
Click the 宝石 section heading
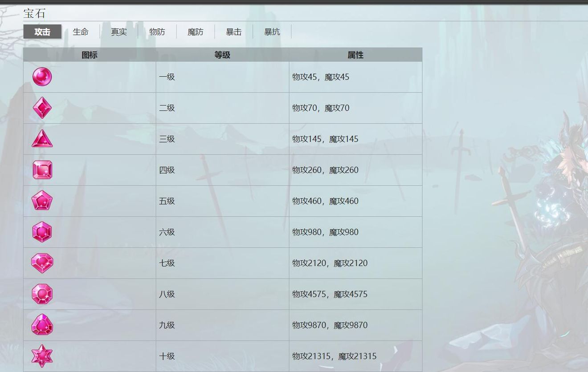point(35,13)
